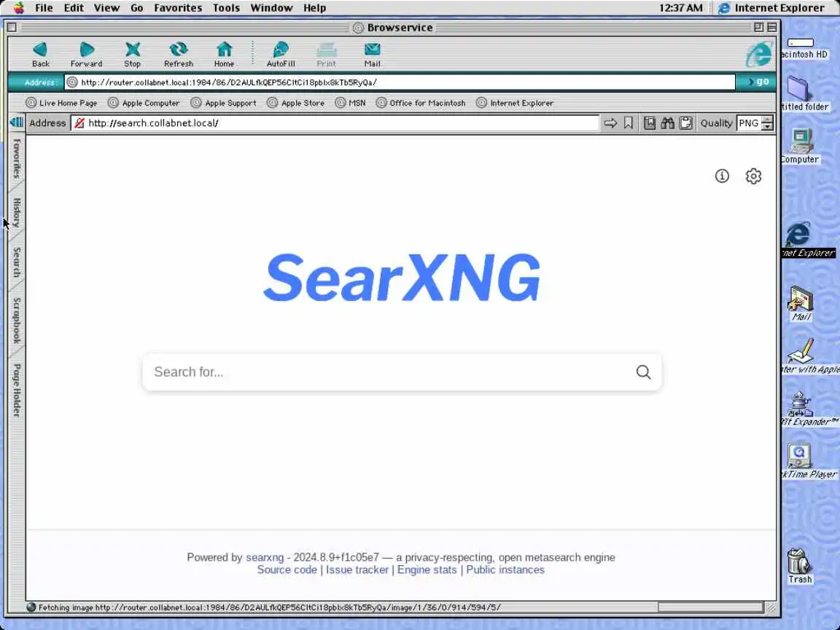The width and height of the screenshot is (840, 630).
Task: Open Office for Macintosh favorite
Action: (421, 103)
